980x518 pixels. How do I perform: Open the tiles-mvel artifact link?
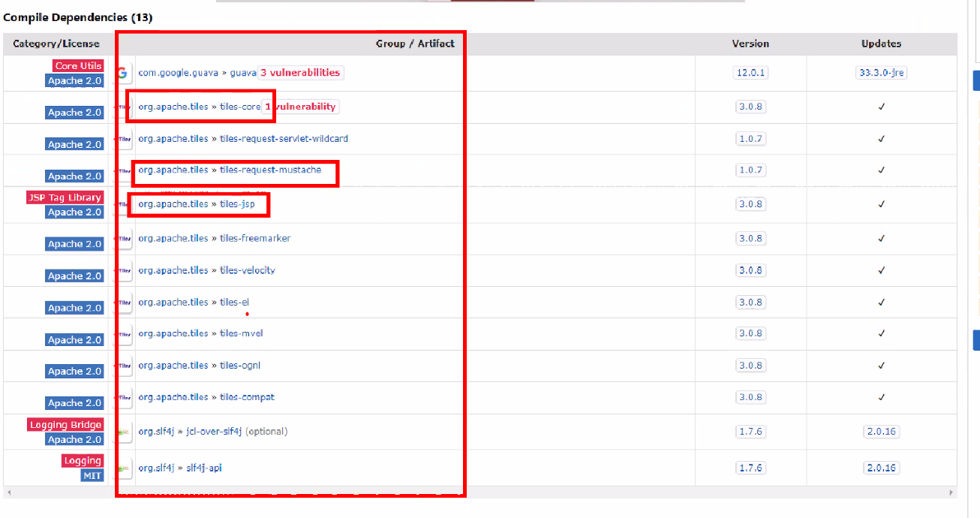[x=241, y=333]
